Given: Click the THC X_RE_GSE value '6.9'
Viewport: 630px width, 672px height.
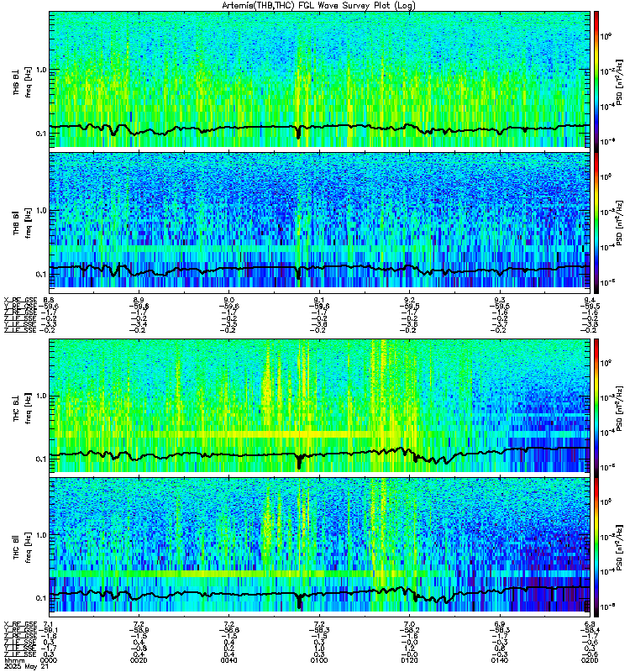Looking at the screenshot, I should point(500,624).
